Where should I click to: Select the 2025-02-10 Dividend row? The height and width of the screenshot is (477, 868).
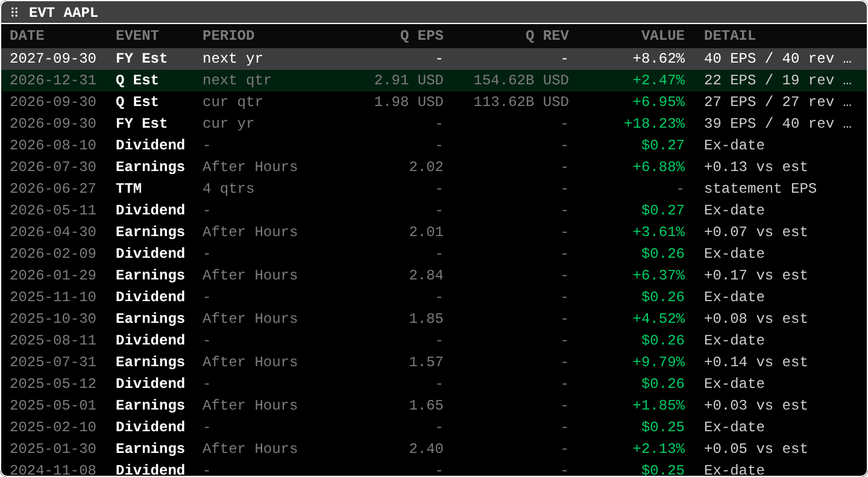point(434,427)
